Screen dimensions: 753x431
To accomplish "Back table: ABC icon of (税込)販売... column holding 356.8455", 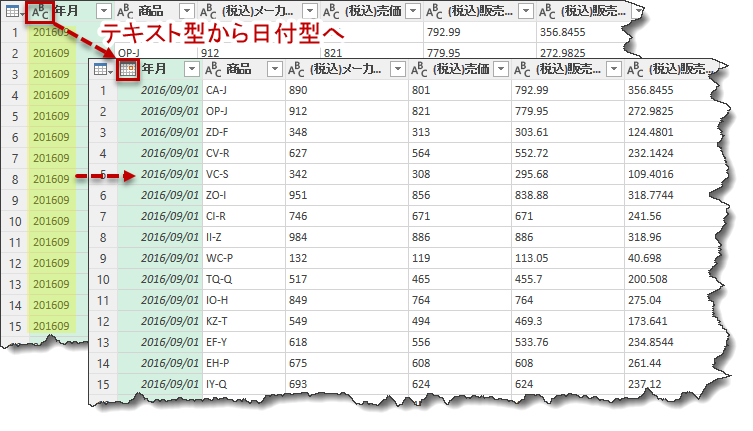I will click(547, 12).
